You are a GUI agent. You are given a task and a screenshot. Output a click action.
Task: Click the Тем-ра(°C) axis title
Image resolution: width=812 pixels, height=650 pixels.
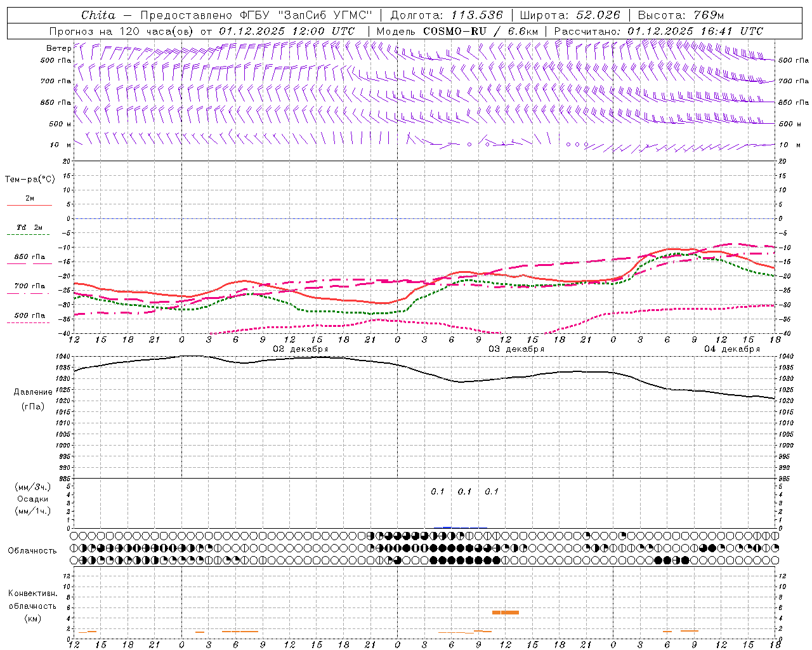(x=30, y=180)
